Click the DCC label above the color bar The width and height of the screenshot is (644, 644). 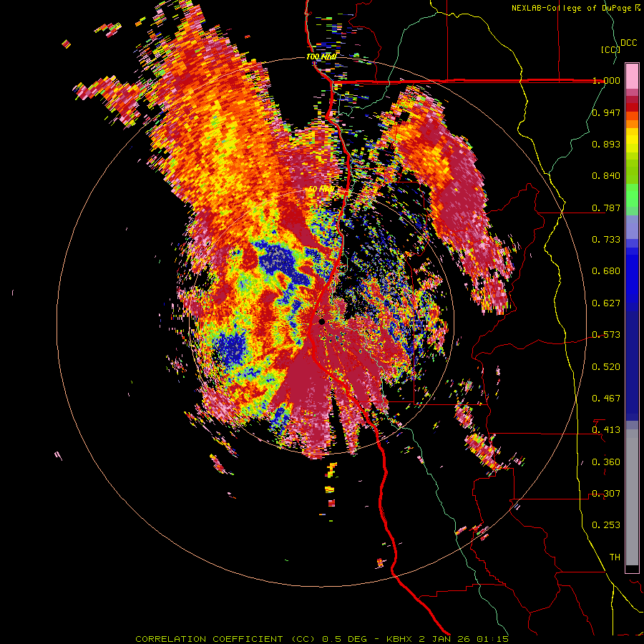[628, 43]
